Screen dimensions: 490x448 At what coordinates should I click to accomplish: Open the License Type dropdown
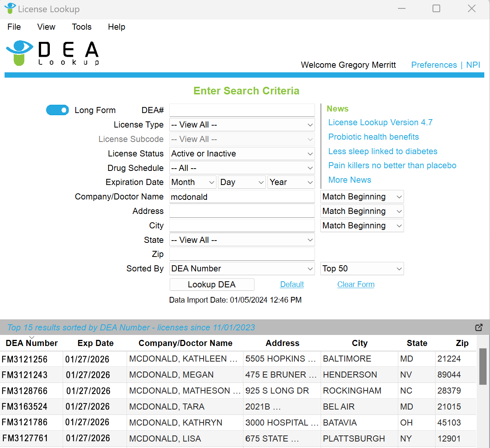point(242,125)
